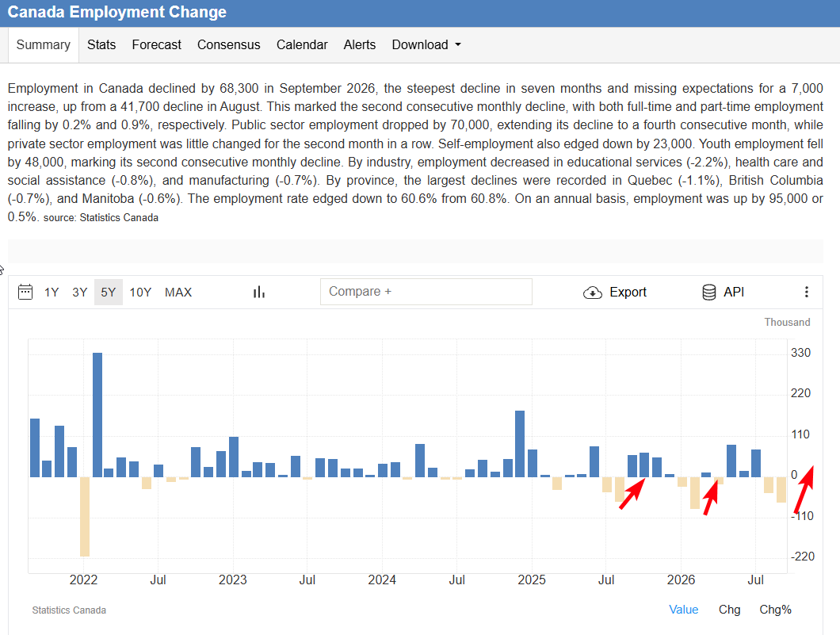The width and height of the screenshot is (840, 635).
Task: Click the Export cloud download icon
Action: (x=593, y=292)
